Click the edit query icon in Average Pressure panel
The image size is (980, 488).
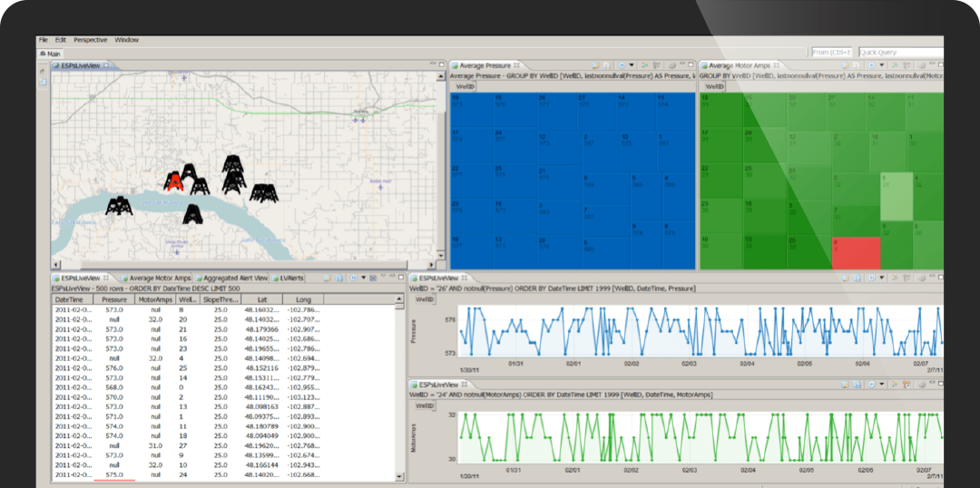pyautogui.click(x=595, y=65)
